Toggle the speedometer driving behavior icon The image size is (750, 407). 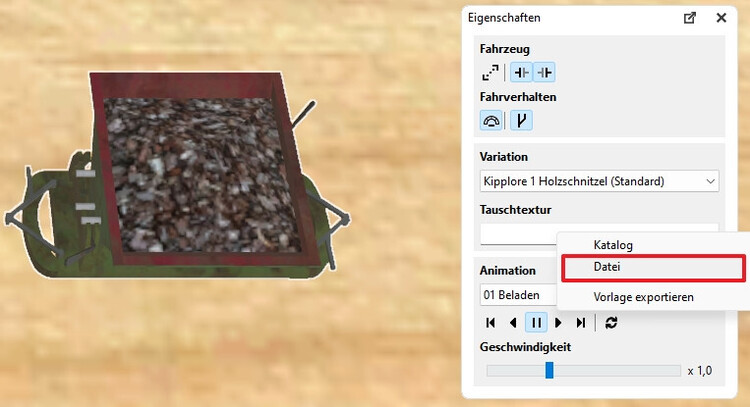(x=491, y=121)
